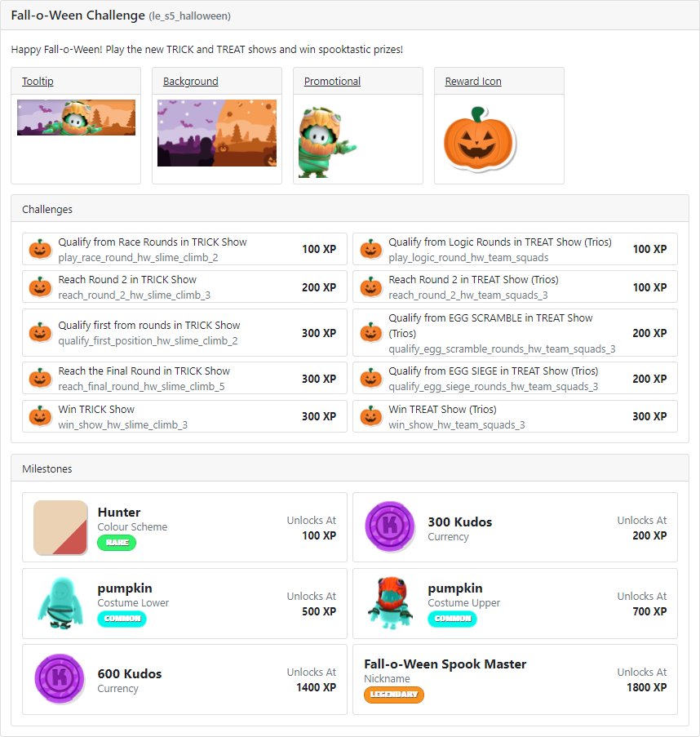Viewport: 700px width, 737px height.
Task: Click pumpkin icon beside Win TREAT Show
Action: [370, 416]
